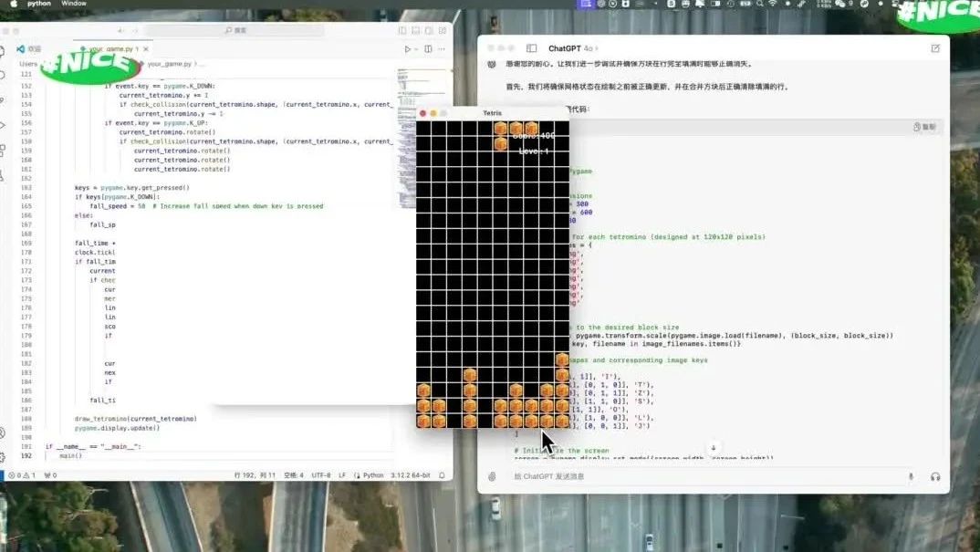Click the Tetris window title bar
The height and width of the screenshot is (552, 980).
[493, 113]
